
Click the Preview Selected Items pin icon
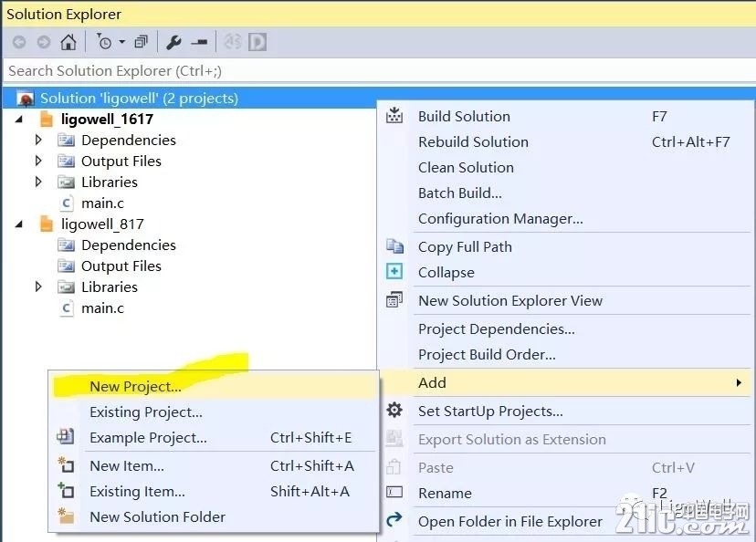(x=198, y=41)
